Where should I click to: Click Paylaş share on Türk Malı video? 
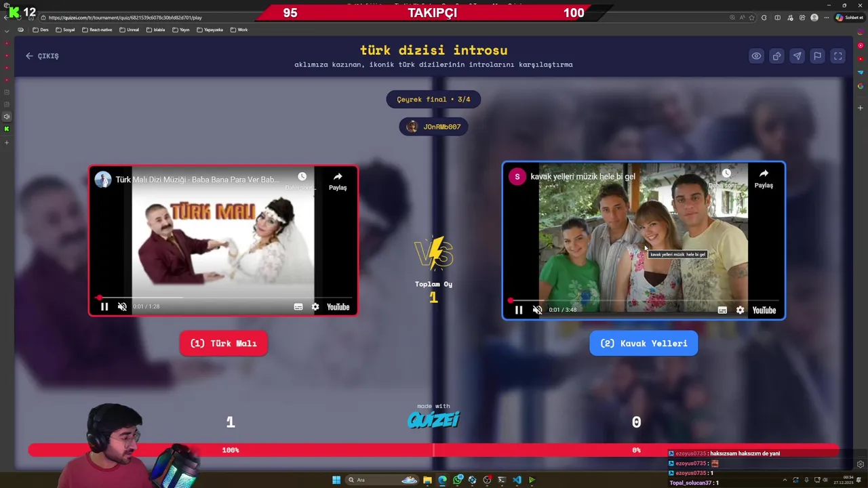(x=338, y=181)
